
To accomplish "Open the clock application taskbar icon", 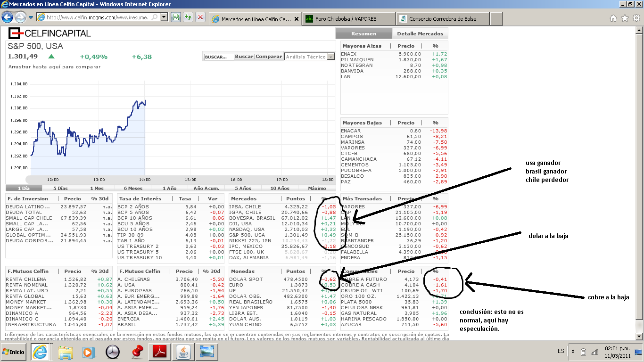I will (113, 352).
